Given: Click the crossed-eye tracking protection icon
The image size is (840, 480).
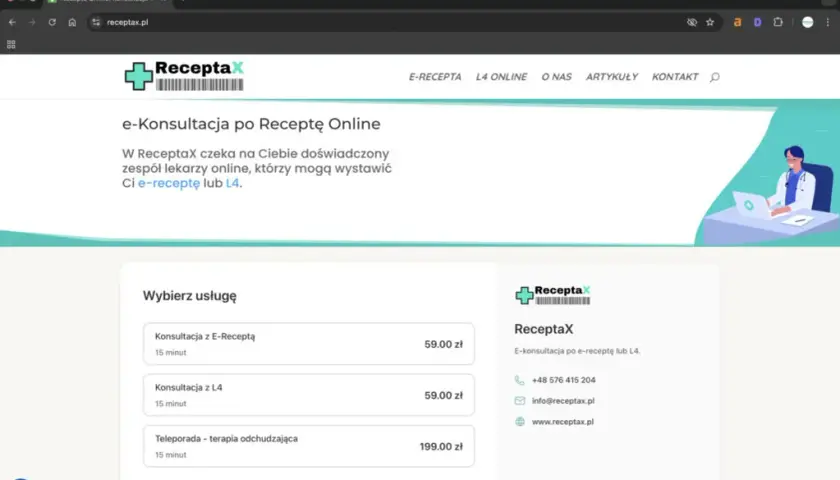Looking at the screenshot, I should (692, 22).
